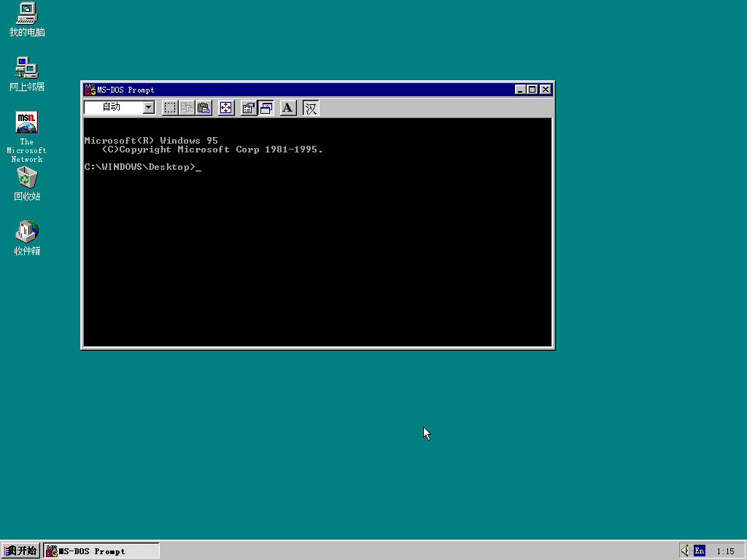Screen dimensions: 747x560
Task: Click MS-DOS Prompt taskbar button
Action: (101, 551)
